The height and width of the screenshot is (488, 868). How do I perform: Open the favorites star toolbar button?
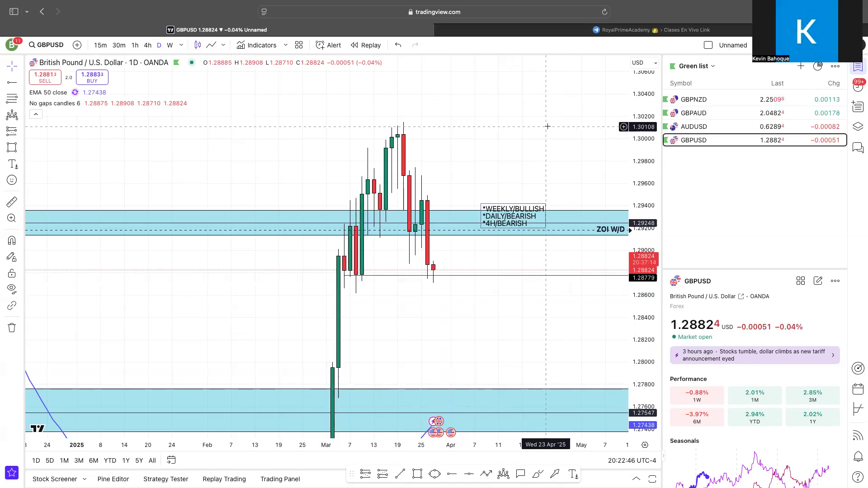[x=12, y=473]
